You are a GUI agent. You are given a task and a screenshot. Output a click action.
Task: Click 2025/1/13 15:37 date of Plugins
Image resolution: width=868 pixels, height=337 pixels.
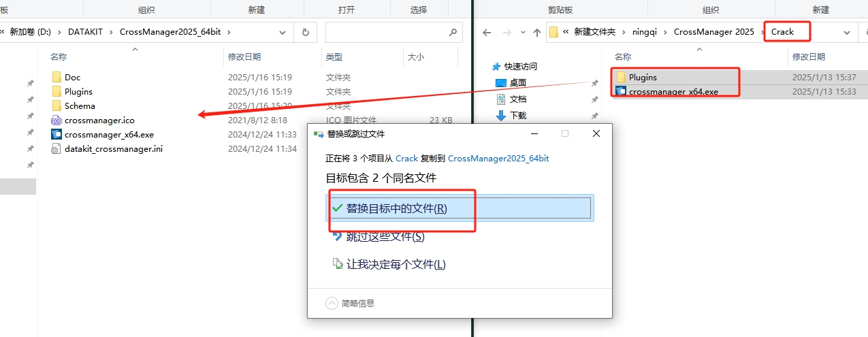(x=824, y=77)
